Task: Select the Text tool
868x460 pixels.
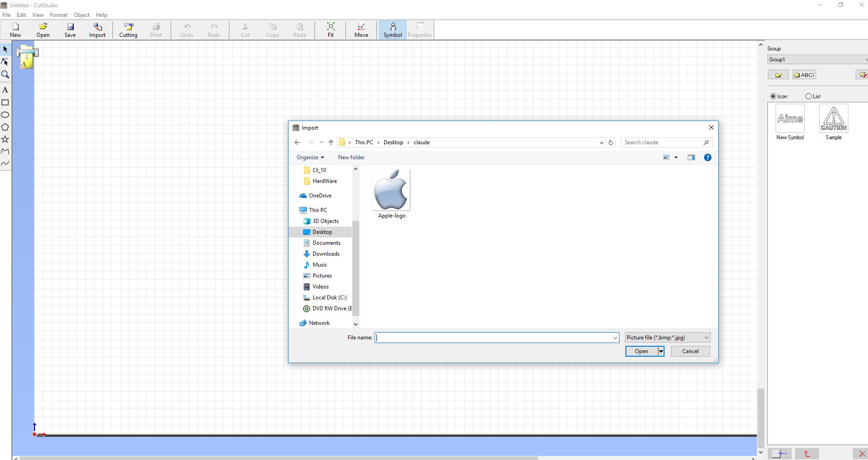Action: 5,90
